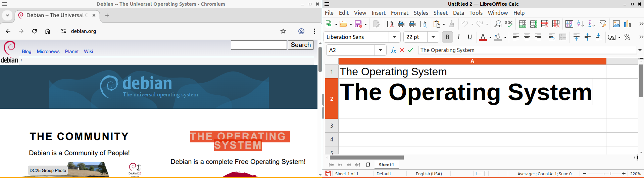Sort ascending with the A-Z icon
This screenshot has width=644, height=178.
(x=581, y=24)
